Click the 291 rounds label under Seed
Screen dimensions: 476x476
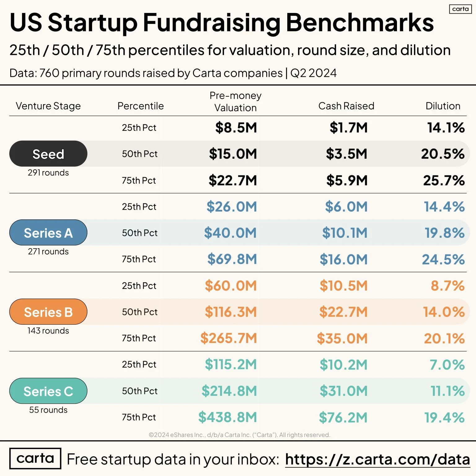48,173
